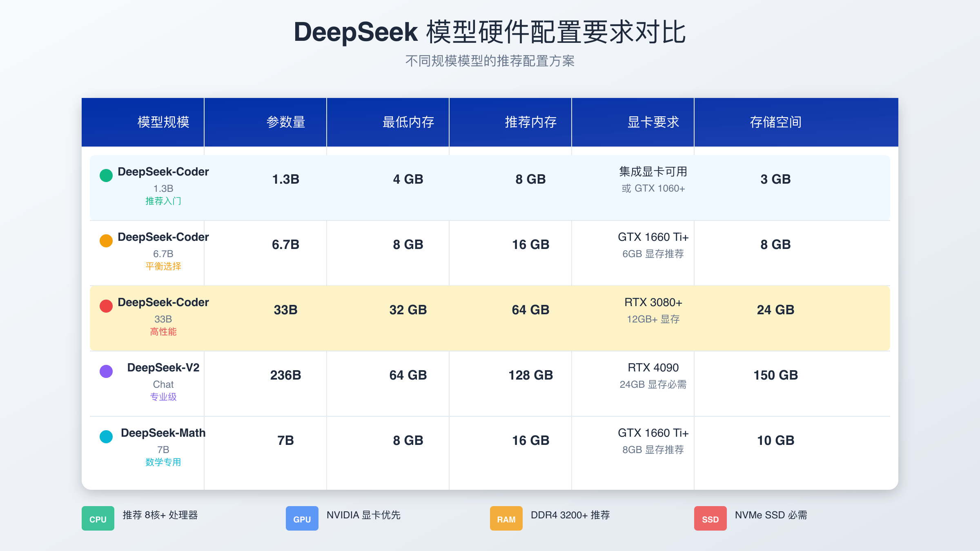The width and height of the screenshot is (980, 551).
Task: Click 64 GB recommended memory for 33B
Action: tap(531, 310)
